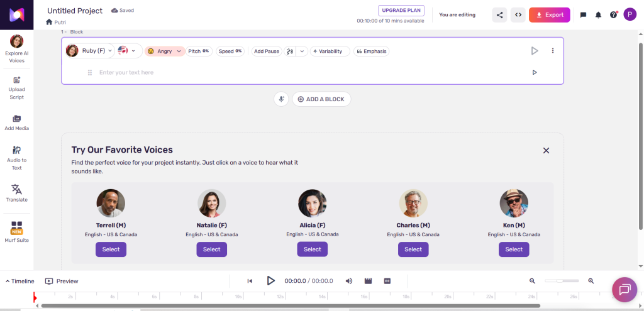Open Explore AI Voices in sidebar

16,49
